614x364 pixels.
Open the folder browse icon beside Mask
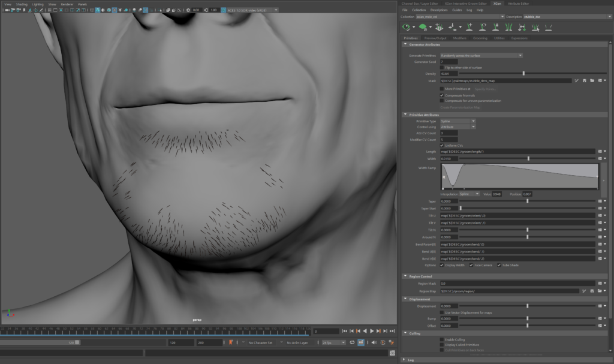tap(591, 80)
